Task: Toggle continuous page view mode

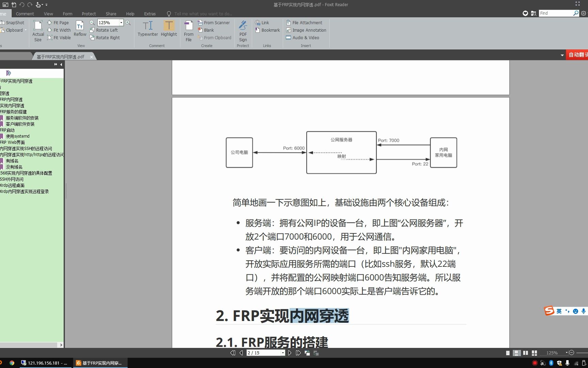Action: click(x=517, y=353)
